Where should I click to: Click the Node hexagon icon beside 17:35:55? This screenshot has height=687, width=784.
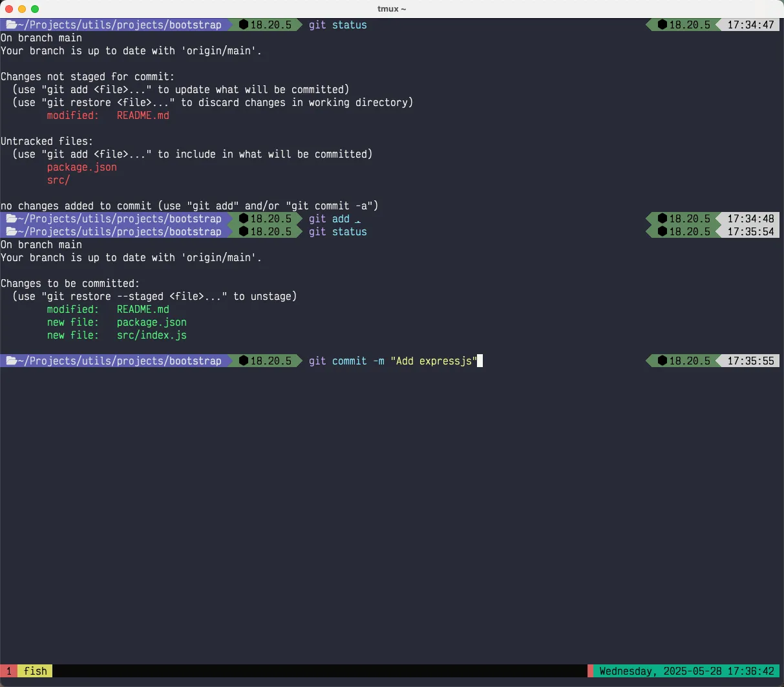coord(662,361)
